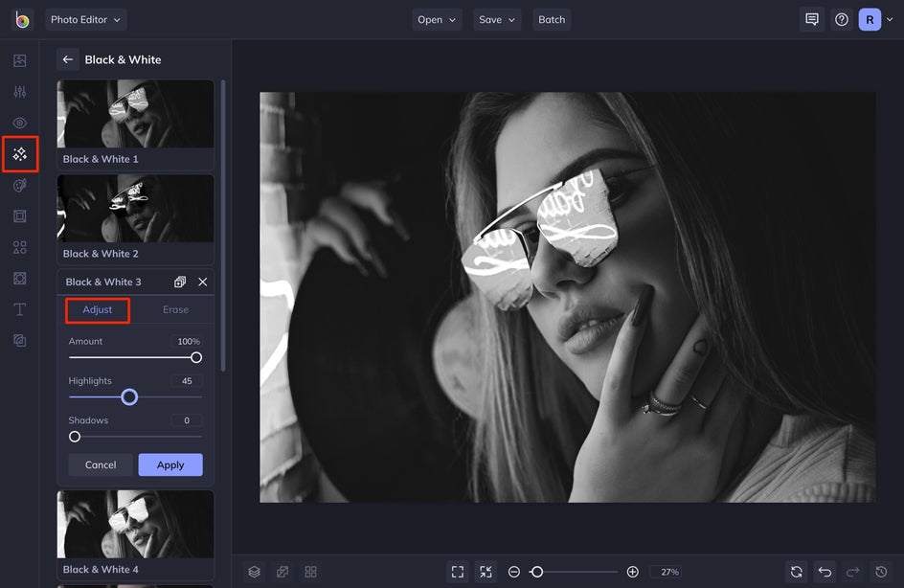Open the Edit sliders sidebar icon

pyautogui.click(x=19, y=92)
